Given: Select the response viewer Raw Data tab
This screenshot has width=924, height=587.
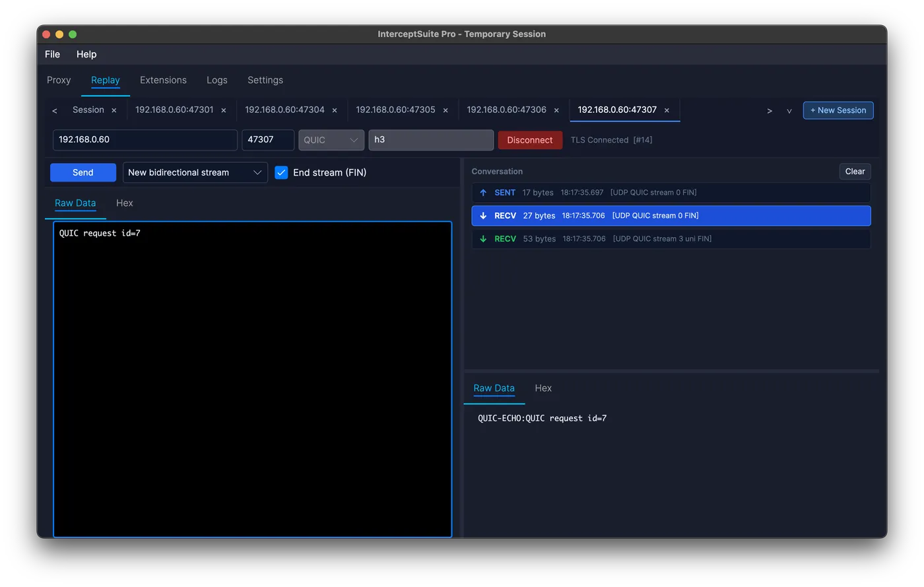Looking at the screenshot, I should click(494, 388).
